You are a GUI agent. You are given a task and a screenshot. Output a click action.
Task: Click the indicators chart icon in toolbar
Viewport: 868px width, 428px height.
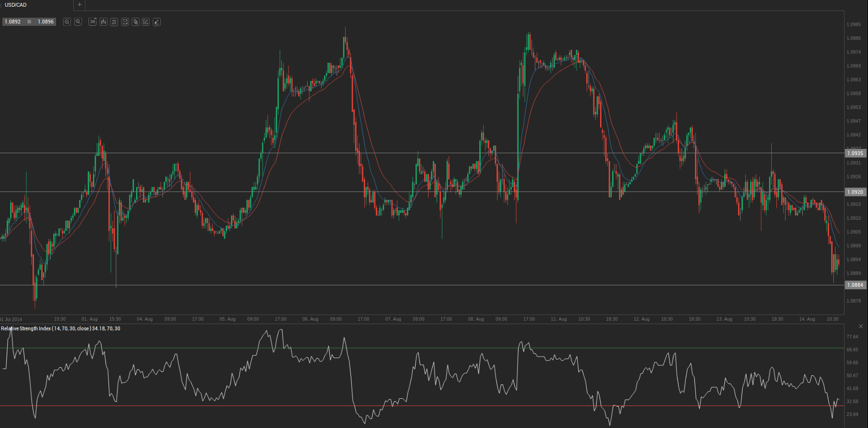click(125, 22)
